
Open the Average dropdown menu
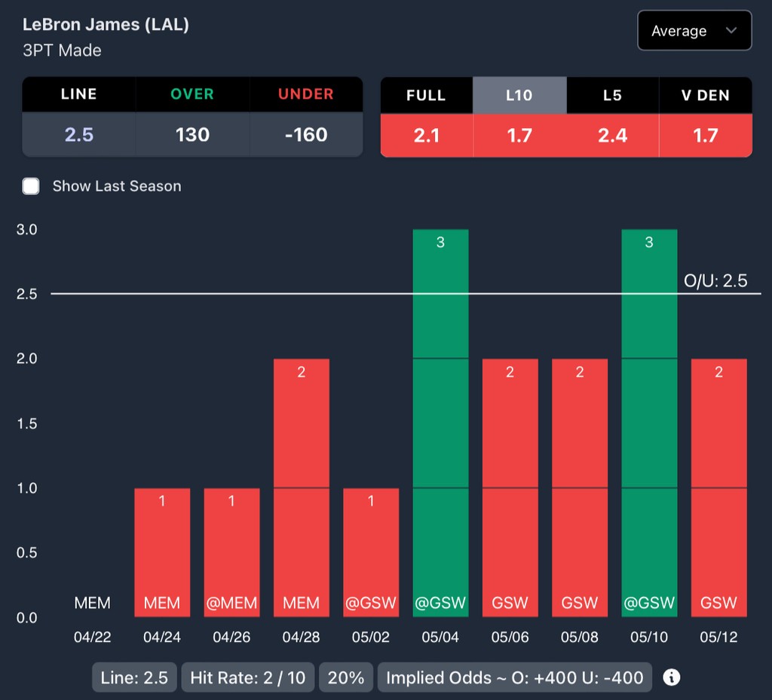click(x=694, y=30)
